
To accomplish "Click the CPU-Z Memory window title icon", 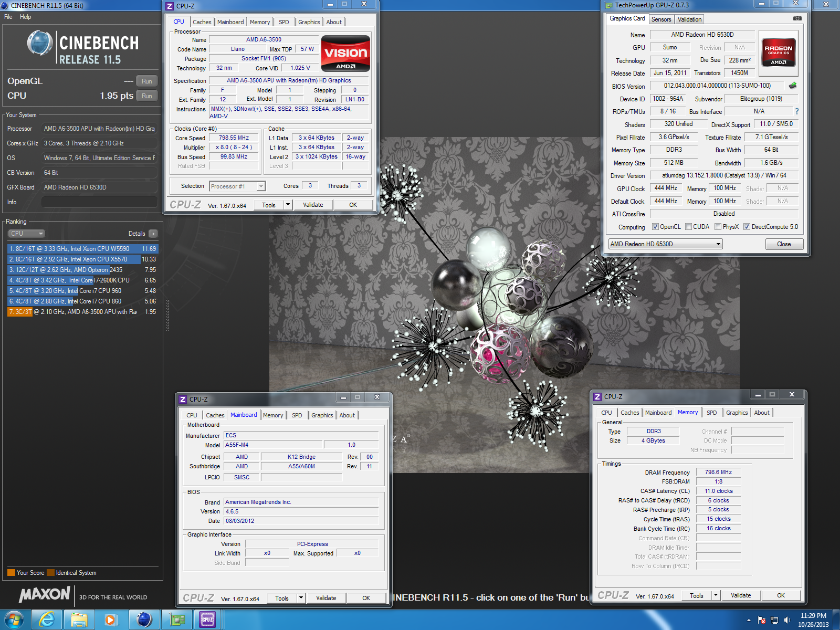I will pyautogui.click(x=597, y=397).
